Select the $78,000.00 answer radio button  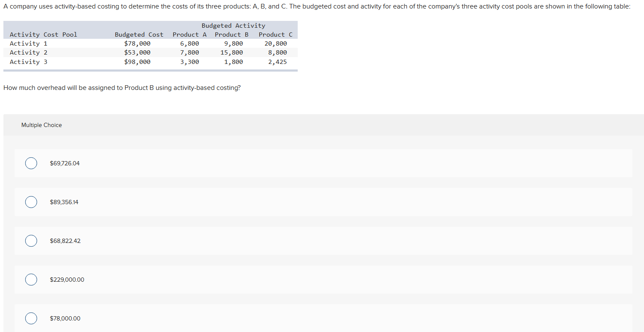point(31,318)
